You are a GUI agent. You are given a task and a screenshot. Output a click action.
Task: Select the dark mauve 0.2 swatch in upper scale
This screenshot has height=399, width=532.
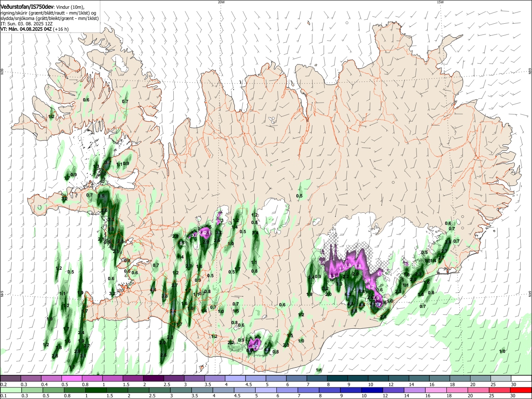[10, 378]
